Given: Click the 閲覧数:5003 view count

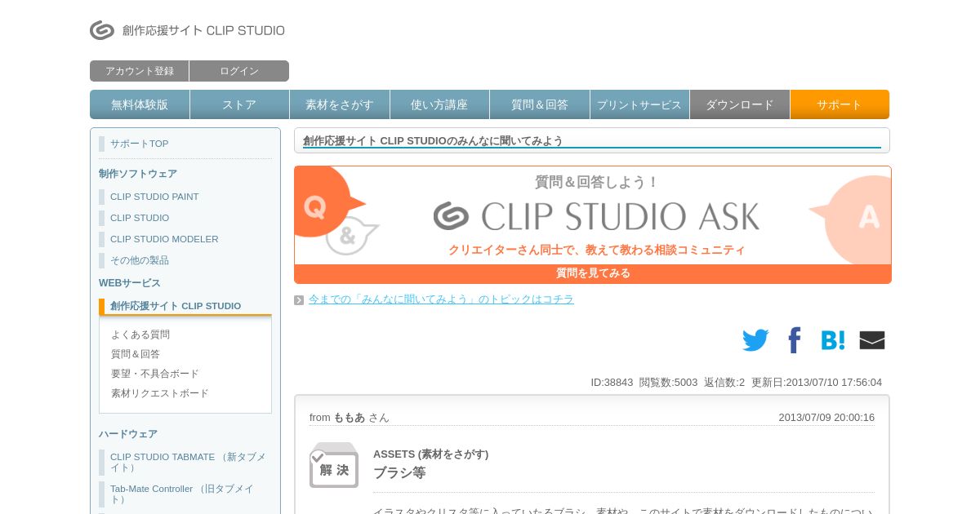Looking at the screenshot, I should coord(668,382).
